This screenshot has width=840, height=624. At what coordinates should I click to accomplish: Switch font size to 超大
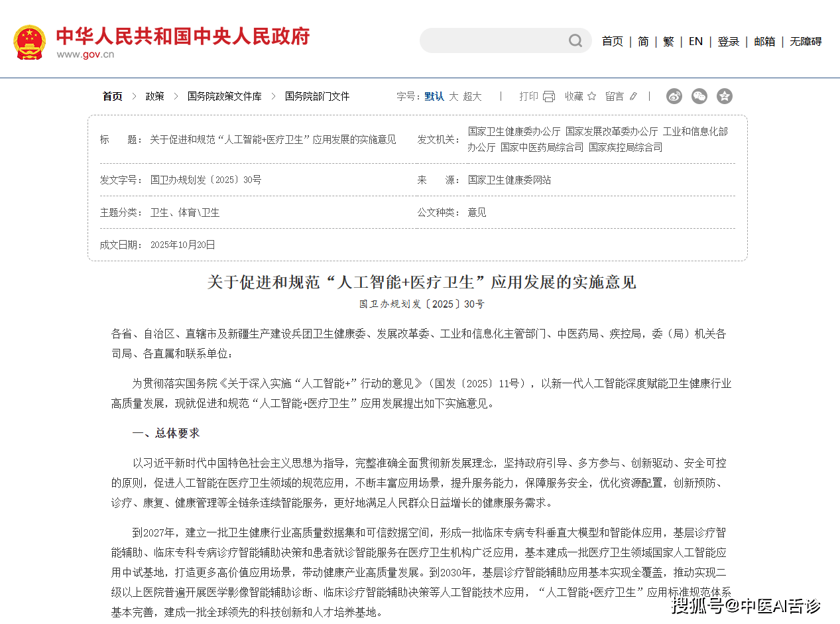tap(472, 97)
